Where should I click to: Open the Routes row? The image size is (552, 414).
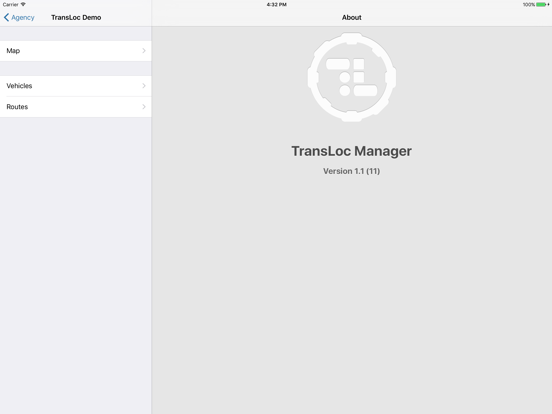(76, 107)
